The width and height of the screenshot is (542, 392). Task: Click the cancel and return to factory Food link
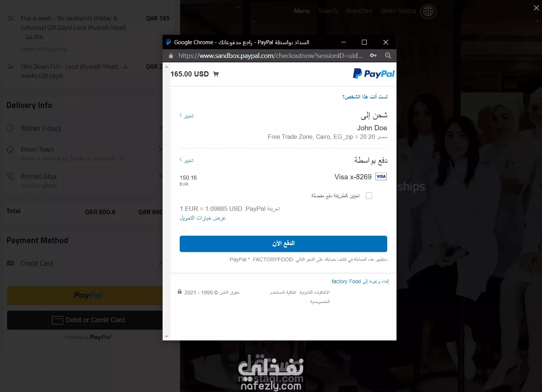pyautogui.click(x=360, y=281)
